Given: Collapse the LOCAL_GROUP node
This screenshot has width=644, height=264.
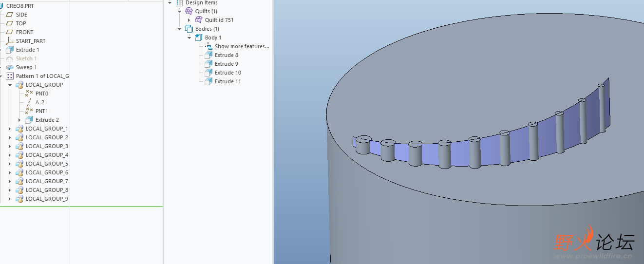Looking at the screenshot, I should [x=10, y=85].
